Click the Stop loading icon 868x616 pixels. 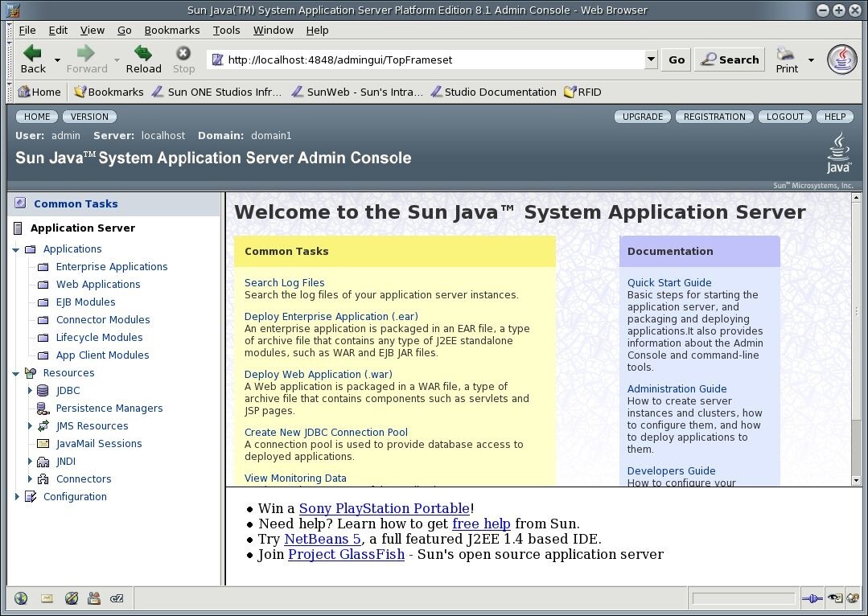click(x=183, y=53)
